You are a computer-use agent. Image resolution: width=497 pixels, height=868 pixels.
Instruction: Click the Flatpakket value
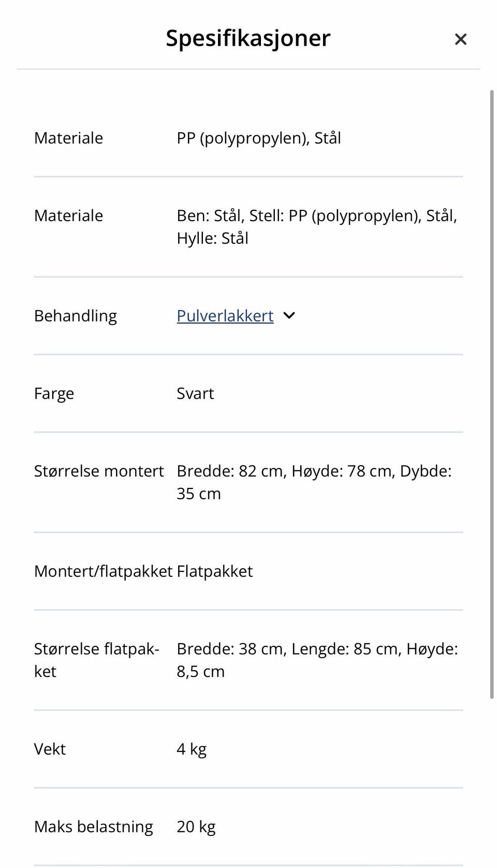pos(215,571)
